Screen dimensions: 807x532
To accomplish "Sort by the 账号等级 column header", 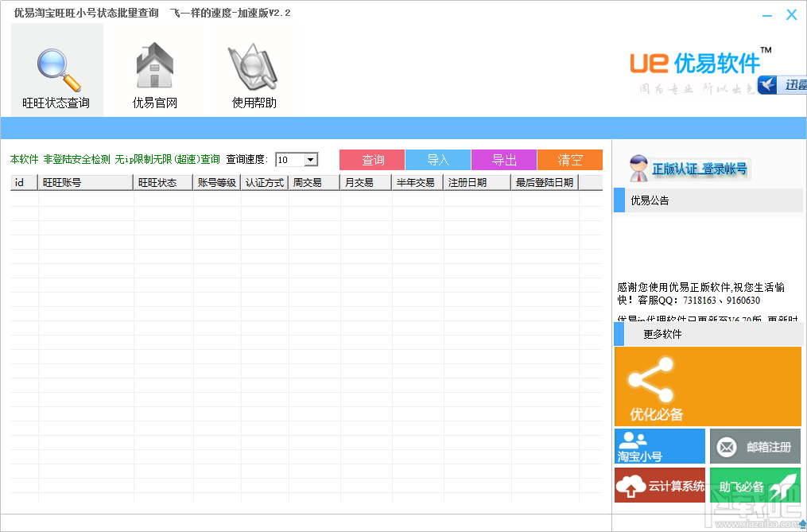I will [x=217, y=182].
